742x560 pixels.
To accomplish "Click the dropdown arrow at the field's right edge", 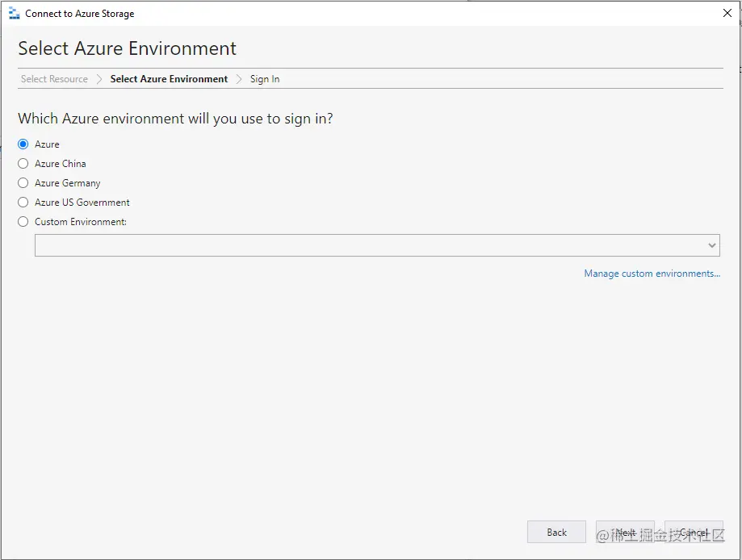I will click(x=711, y=244).
